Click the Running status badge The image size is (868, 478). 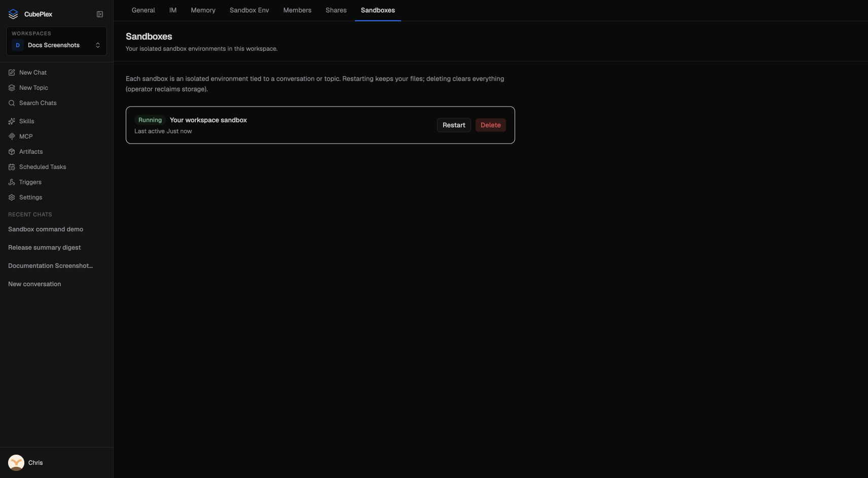(x=150, y=120)
